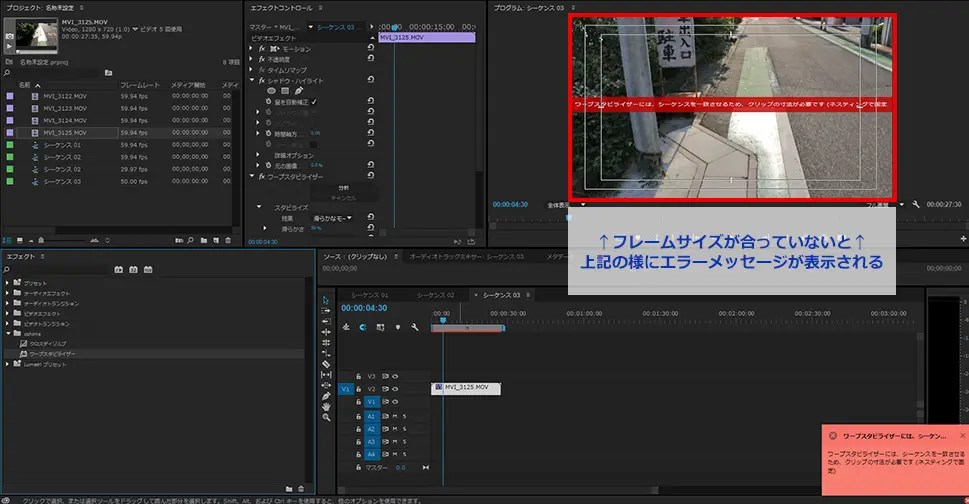
Task: Expand the Presets folder in Effects
Action: click(8, 283)
